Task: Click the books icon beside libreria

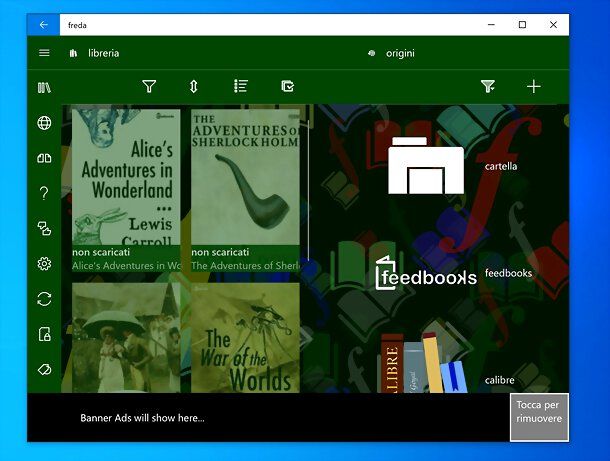Action: coord(73,53)
